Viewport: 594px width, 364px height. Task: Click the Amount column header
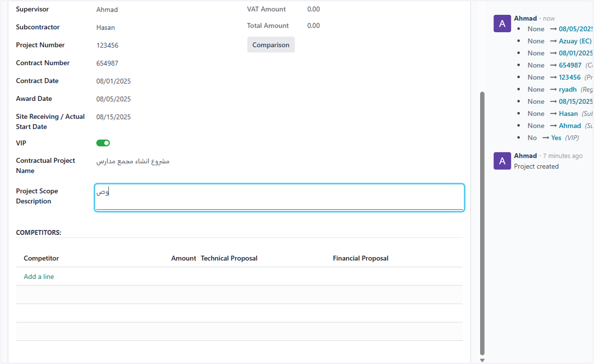184,258
